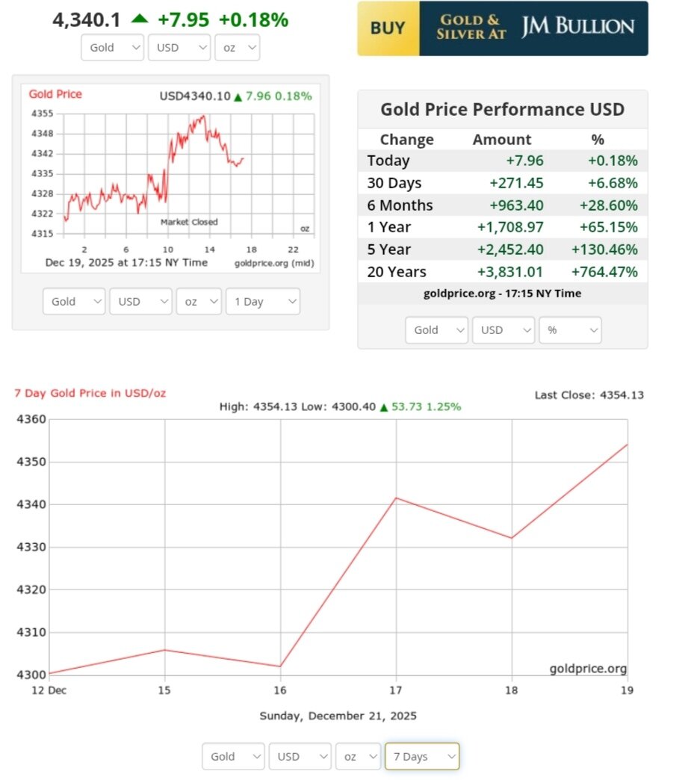700x780 pixels.
Task: Open USD dropdown beneath the 7-day chart
Action: click(x=299, y=757)
